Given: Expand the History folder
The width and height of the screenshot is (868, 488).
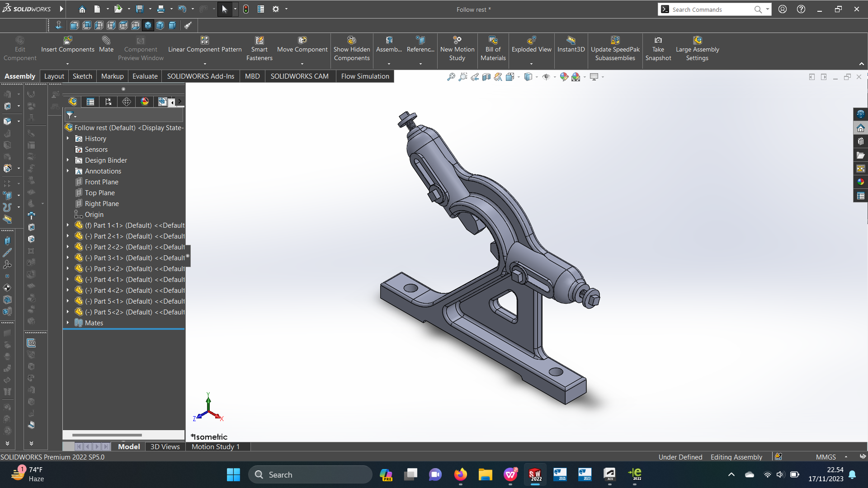Looking at the screenshot, I should (x=68, y=138).
